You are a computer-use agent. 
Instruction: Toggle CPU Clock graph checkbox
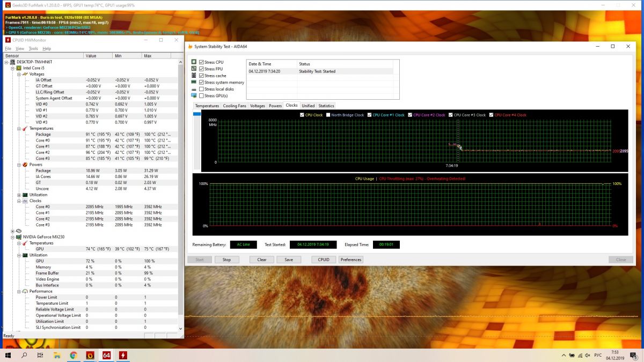302,115
